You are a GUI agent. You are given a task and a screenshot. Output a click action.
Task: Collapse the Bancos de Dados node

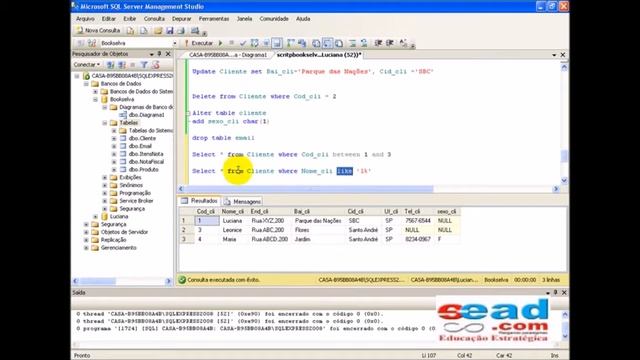(86, 84)
